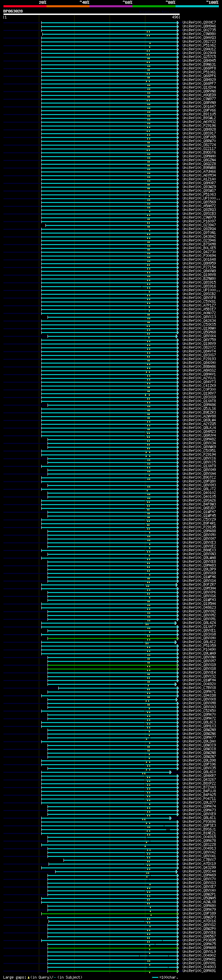Open hit UniRef100_Q02735
The height and width of the screenshot is (980, 222).
(x=199, y=30)
